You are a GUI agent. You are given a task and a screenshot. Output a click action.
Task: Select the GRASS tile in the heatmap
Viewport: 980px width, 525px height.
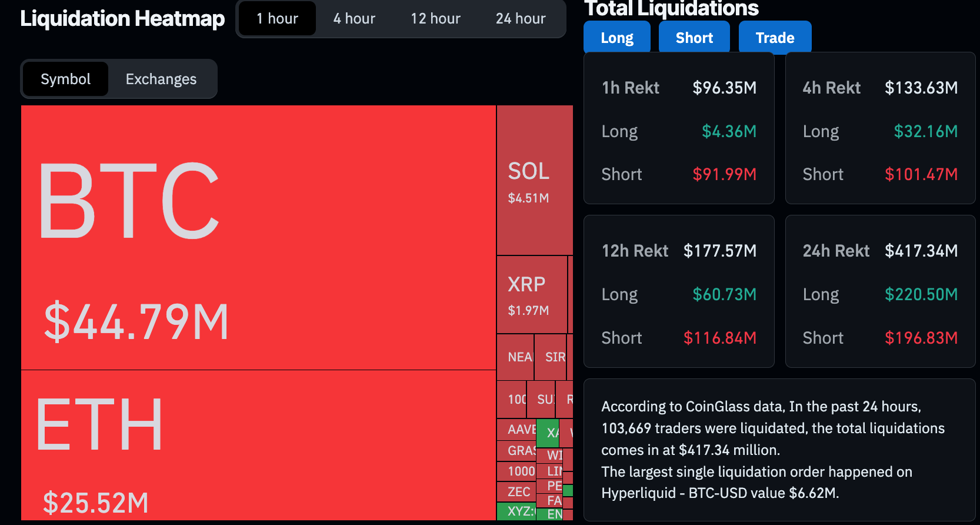click(x=516, y=451)
